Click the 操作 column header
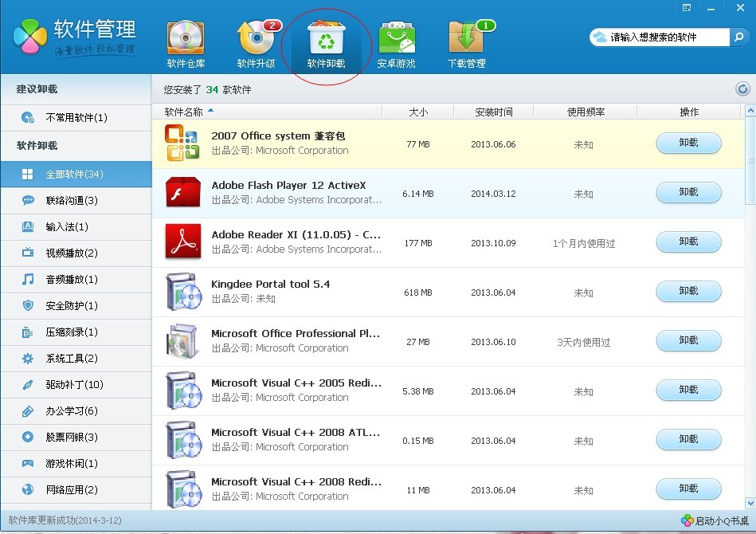This screenshot has width=756, height=534. click(x=688, y=112)
